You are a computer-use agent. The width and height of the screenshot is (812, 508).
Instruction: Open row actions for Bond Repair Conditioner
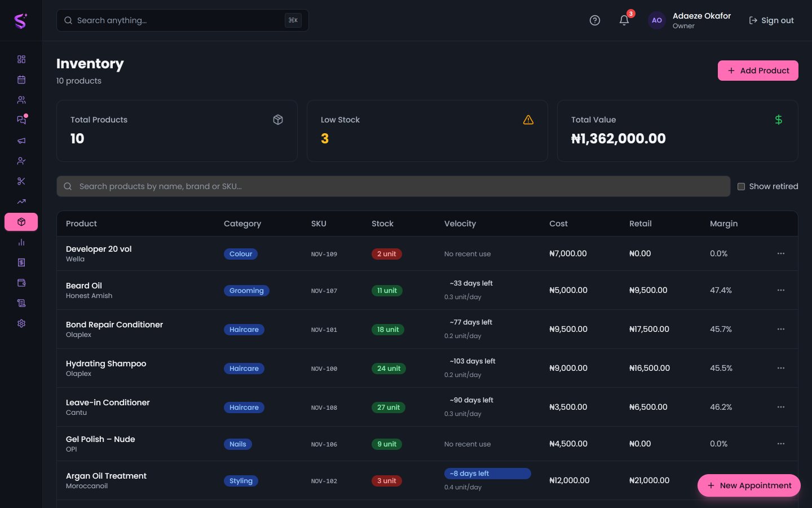tap(781, 329)
